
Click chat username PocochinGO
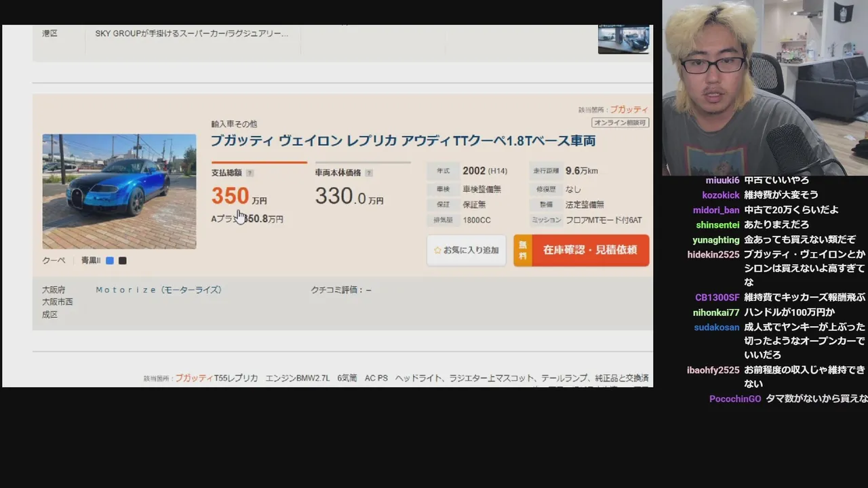(735, 399)
